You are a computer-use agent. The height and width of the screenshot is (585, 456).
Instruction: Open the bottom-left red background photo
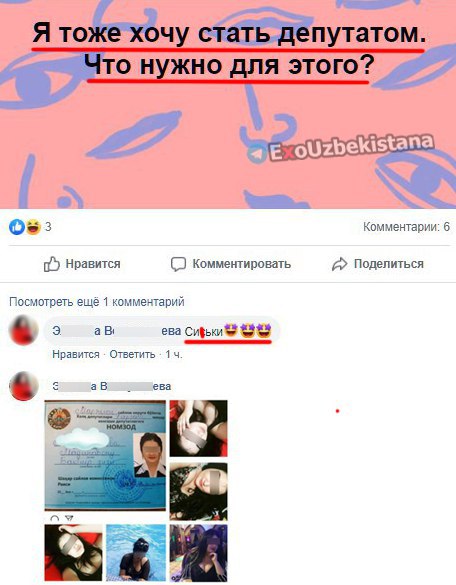pyautogui.click(x=73, y=553)
